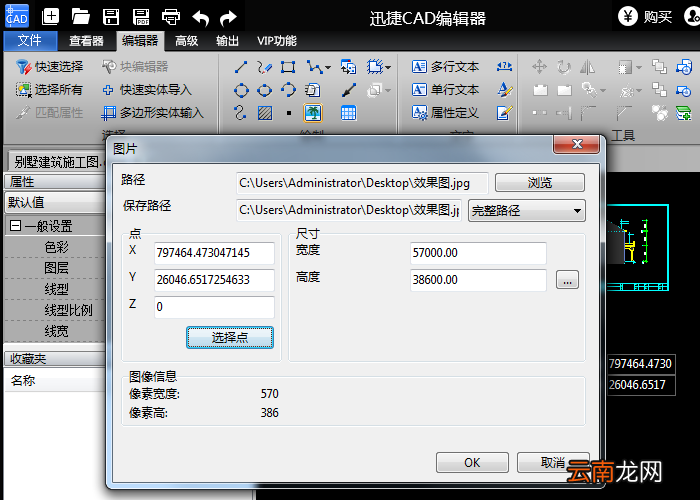Open the 文件 menu
Viewport: 700px width, 500px height.
[x=30, y=41]
